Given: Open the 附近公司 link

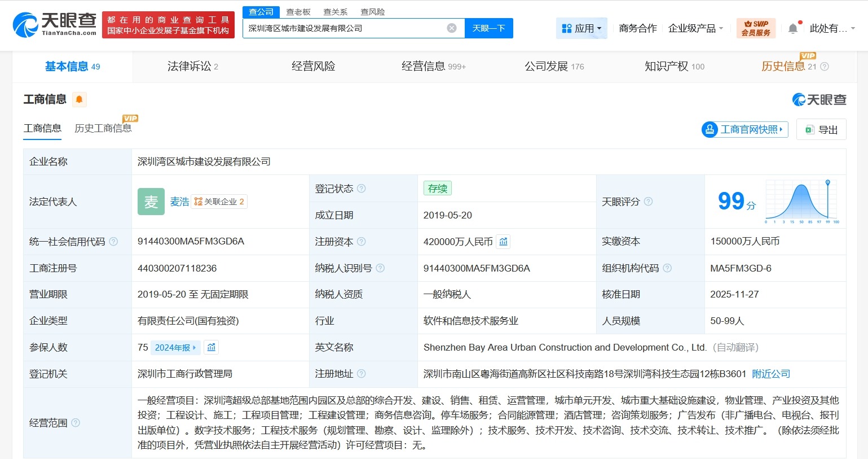Looking at the screenshot, I should [771, 374].
